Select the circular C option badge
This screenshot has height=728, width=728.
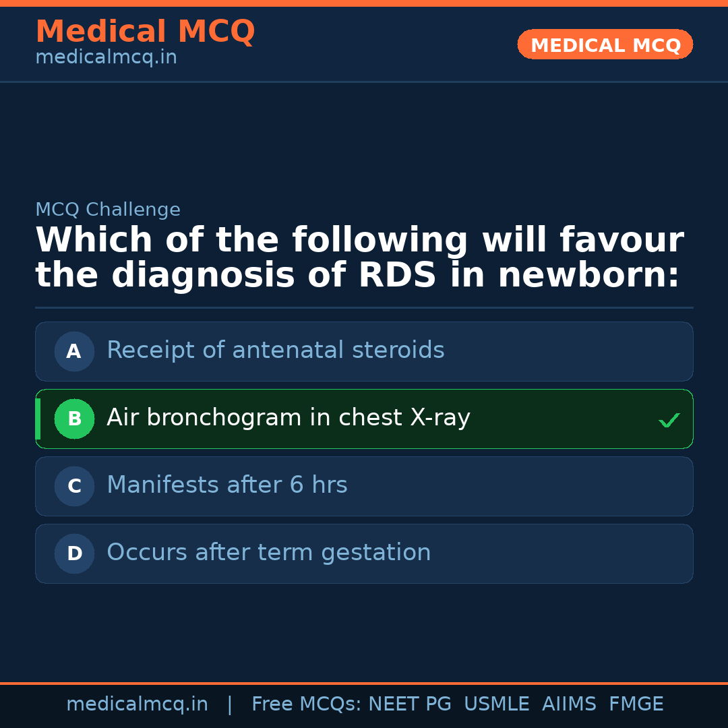(x=74, y=486)
